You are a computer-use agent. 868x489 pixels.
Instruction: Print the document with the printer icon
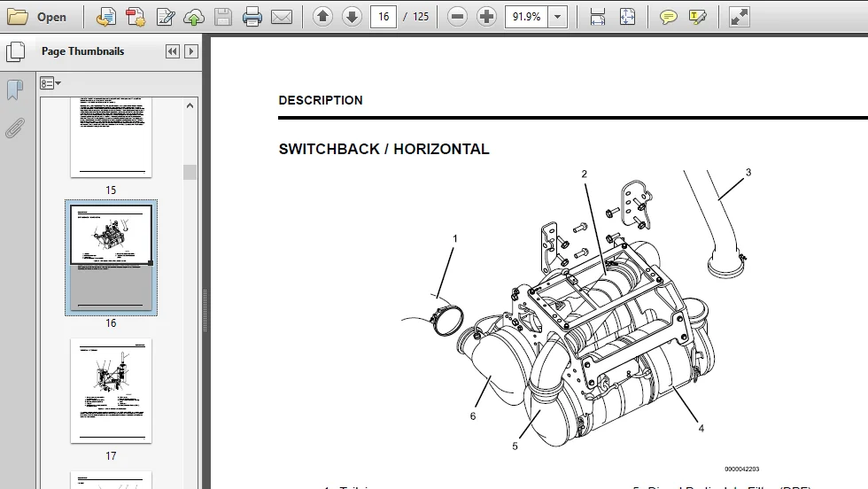(252, 17)
